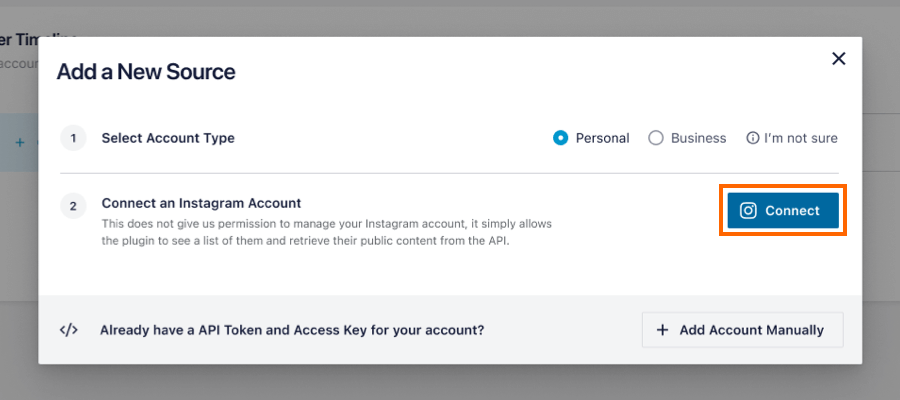Click the Already have a API Token text

click(x=292, y=329)
